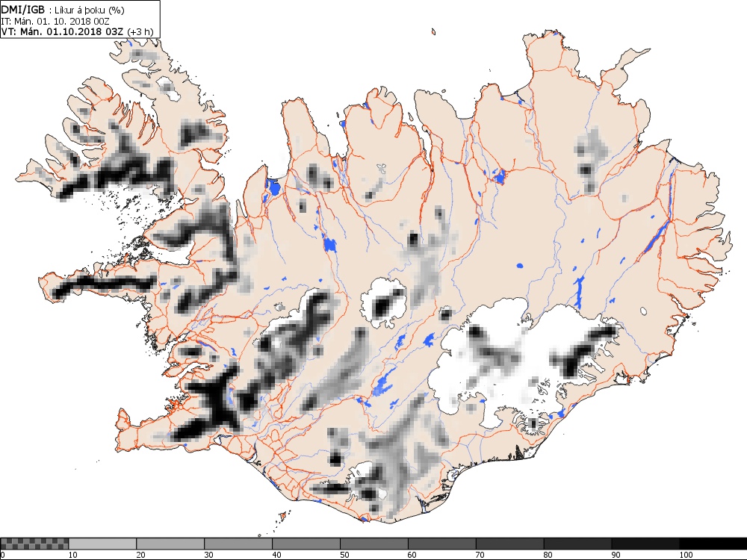This screenshot has height=560, width=747.
Task: Click the scale label "30"
Action: (208, 555)
